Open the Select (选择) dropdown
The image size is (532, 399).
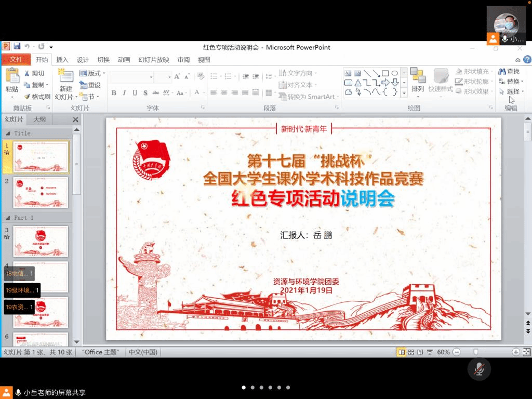pos(511,91)
